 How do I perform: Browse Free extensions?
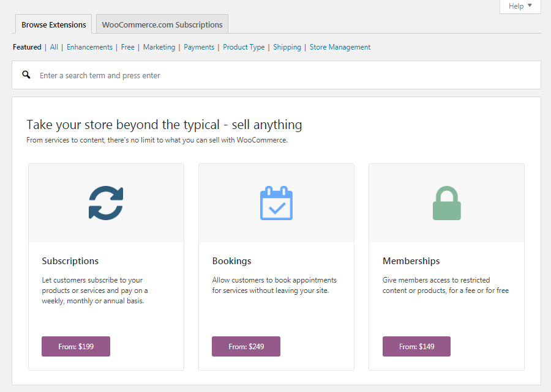(x=127, y=46)
